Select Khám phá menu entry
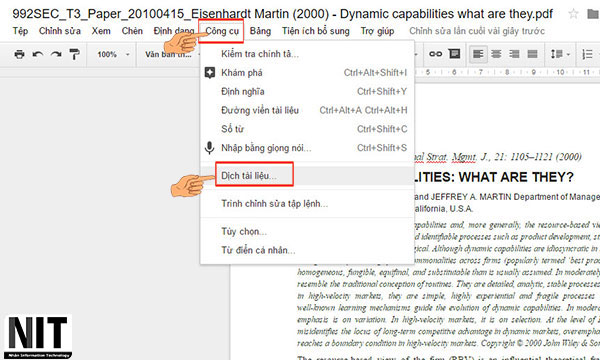 [x=307, y=73]
